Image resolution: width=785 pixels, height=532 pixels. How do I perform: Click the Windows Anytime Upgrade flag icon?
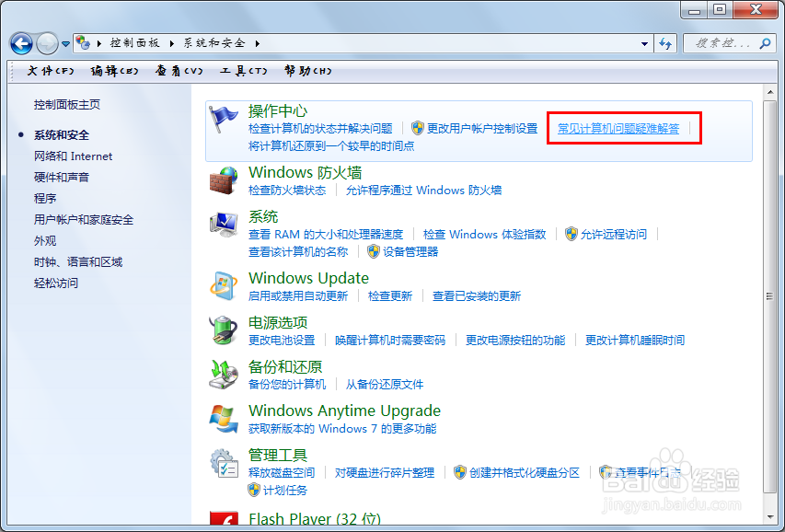224,419
